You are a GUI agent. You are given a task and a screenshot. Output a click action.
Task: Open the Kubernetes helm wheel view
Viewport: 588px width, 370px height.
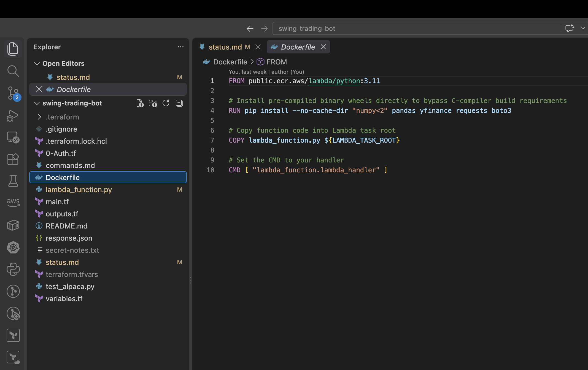click(x=13, y=247)
